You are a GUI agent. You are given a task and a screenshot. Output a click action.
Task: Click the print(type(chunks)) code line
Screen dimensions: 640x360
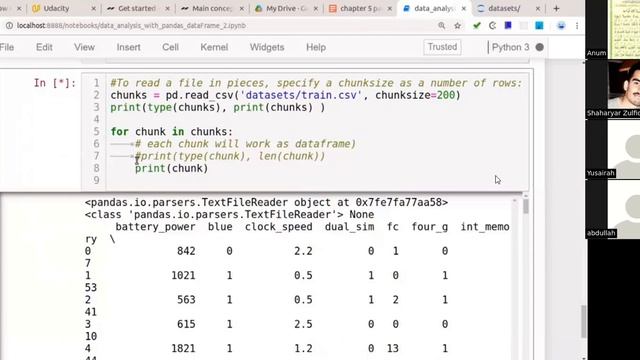[x=218, y=107]
